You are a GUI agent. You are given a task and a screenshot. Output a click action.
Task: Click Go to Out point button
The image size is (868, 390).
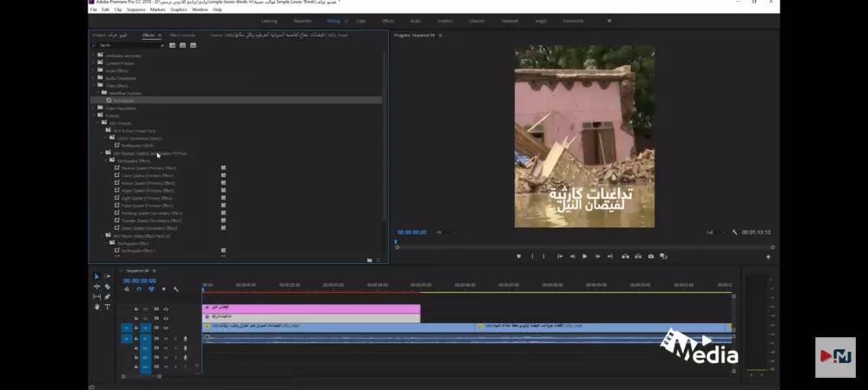(x=610, y=256)
